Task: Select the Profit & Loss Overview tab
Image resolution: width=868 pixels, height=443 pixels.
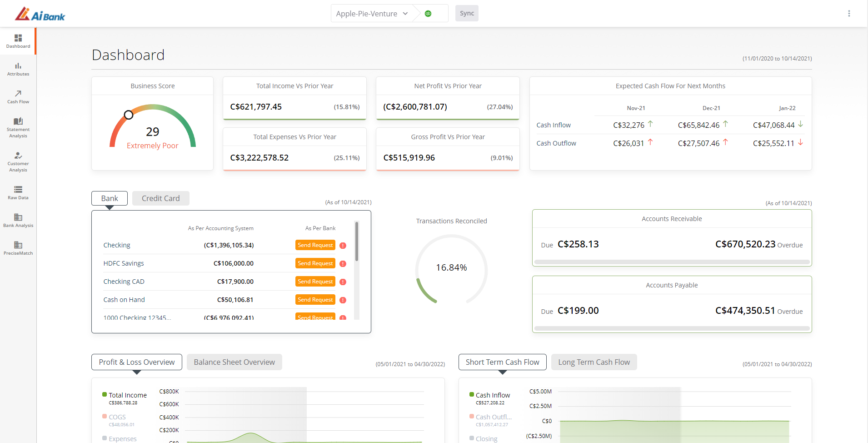Action: point(137,362)
